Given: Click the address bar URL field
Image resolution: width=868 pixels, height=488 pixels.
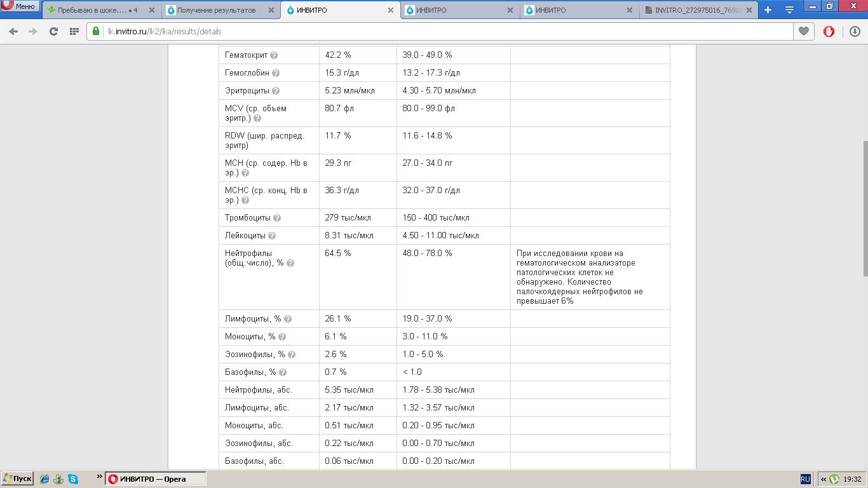Looking at the screenshot, I should (445, 31).
